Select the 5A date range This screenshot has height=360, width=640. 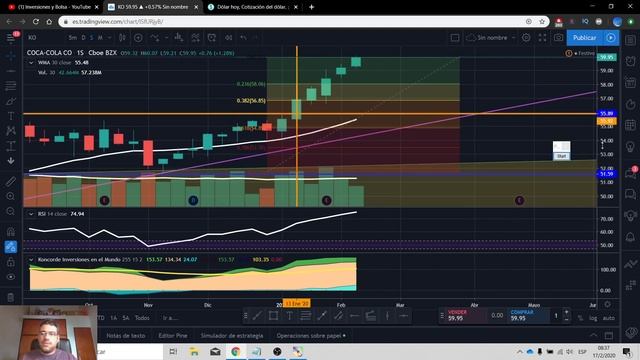coord(126,318)
